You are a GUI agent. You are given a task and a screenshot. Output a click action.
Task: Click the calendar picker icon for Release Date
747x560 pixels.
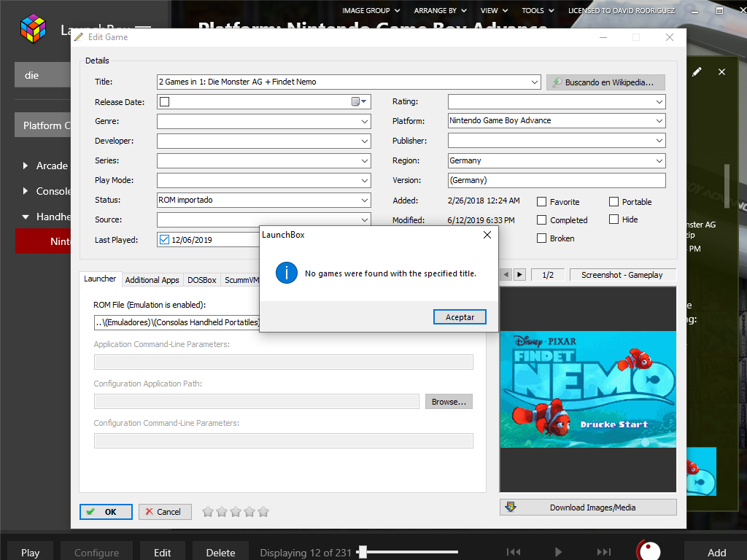(358, 101)
